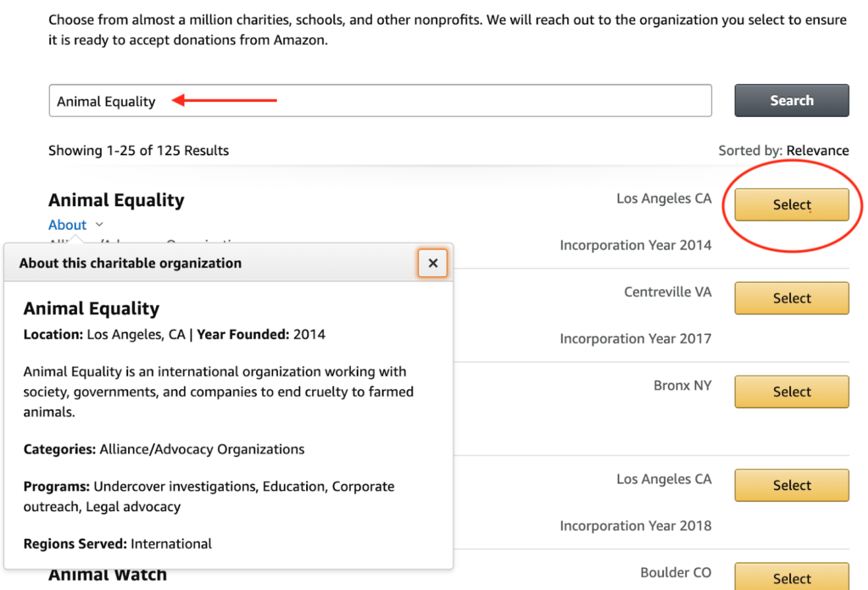Click the charity search input field
The height and width of the screenshot is (590, 868).
coord(381,101)
